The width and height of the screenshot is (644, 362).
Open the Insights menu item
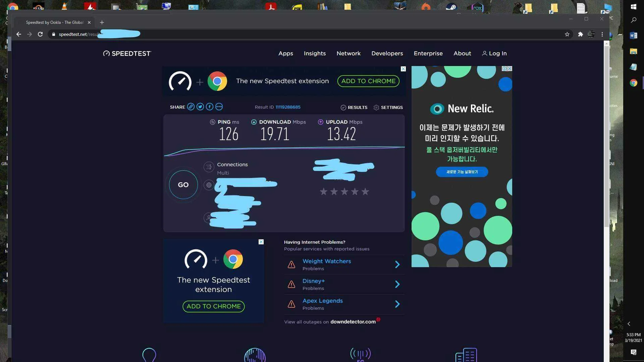(x=315, y=54)
